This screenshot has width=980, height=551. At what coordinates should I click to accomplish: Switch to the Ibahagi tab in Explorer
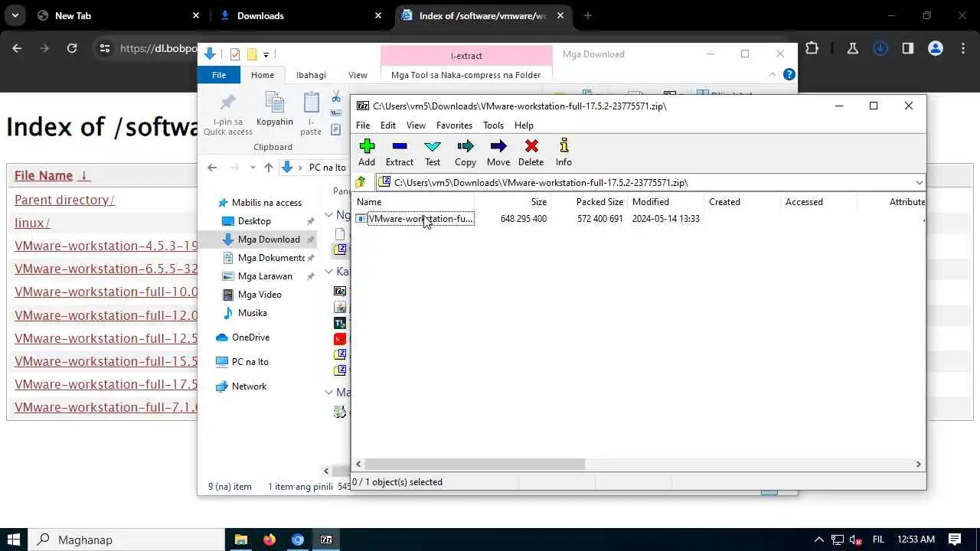coord(311,75)
